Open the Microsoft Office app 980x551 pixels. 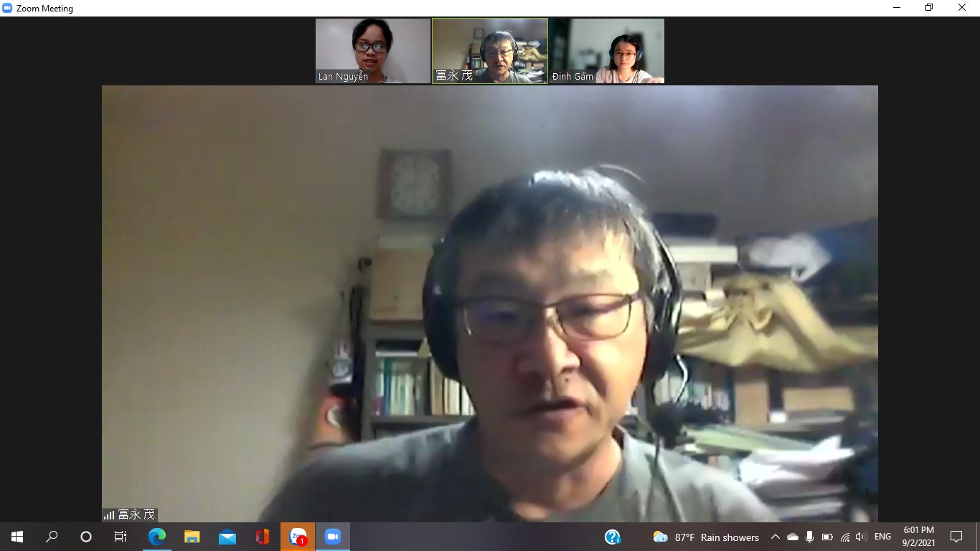pyautogui.click(x=263, y=537)
